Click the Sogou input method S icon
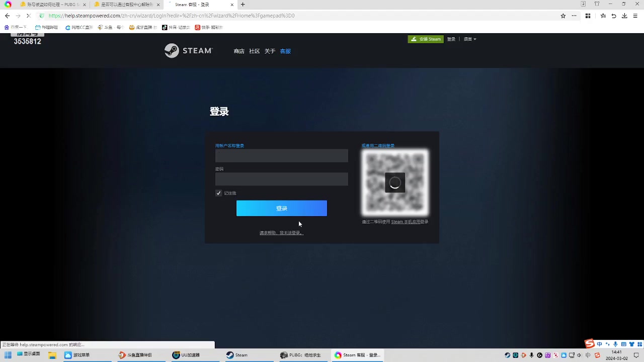The width and height of the screenshot is (644, 362). [x=589, y=344]
